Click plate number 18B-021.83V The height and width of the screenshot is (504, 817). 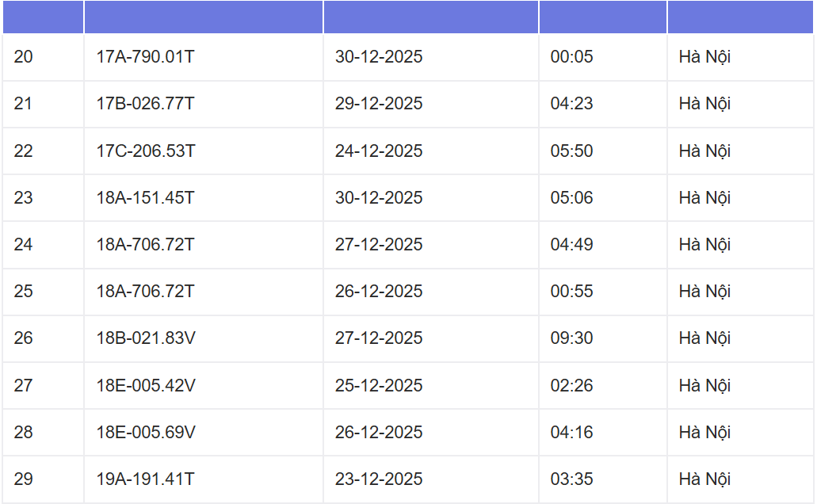click(146, 338)
